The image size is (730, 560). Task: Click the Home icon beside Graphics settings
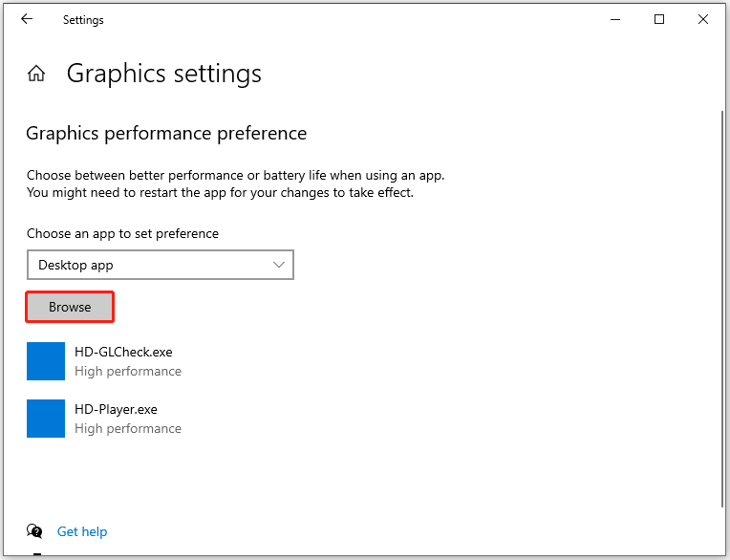tap(36, 74)
